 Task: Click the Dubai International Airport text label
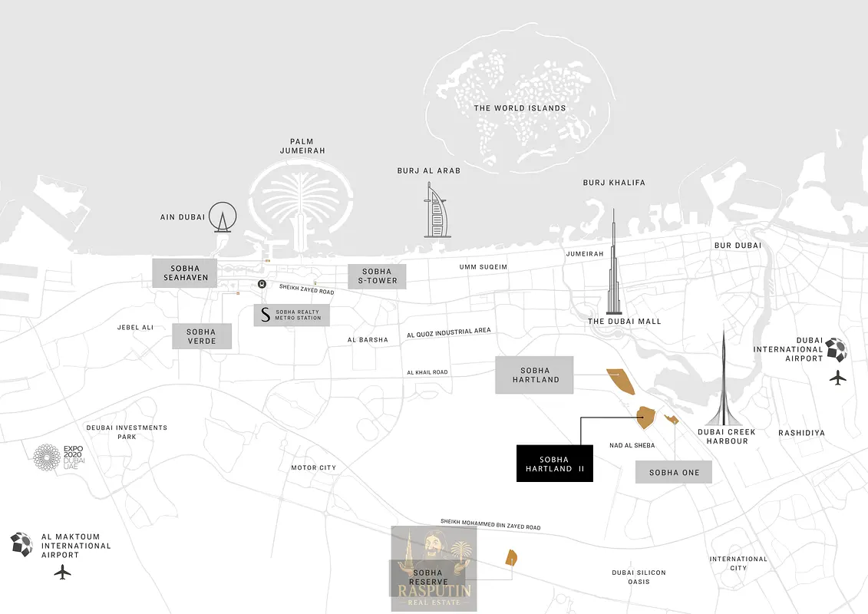click(x=787, y=349)
